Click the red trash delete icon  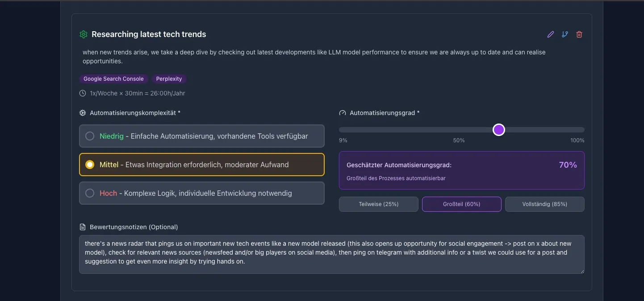coord(579,34)
